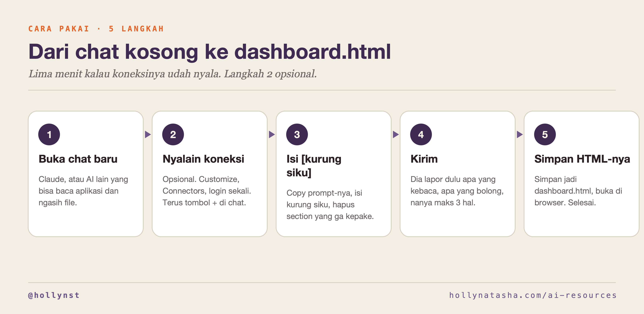Click the step 2 number circle

(x=173, y=134)
